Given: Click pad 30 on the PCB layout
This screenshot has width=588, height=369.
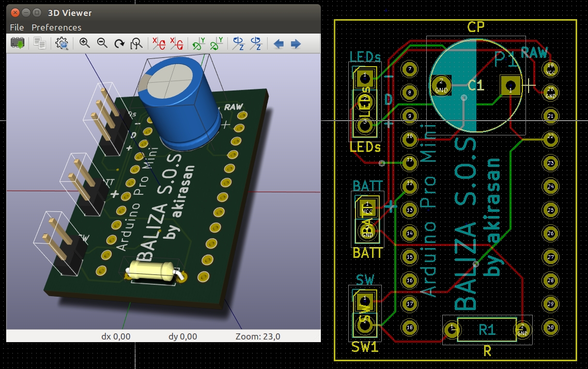Looking at the screenshot, I should pos(550,327).
